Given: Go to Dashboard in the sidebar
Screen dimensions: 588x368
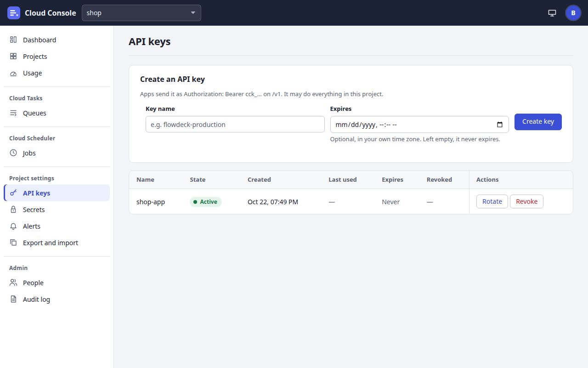Looking at the screenshot, I should (57, 40).
